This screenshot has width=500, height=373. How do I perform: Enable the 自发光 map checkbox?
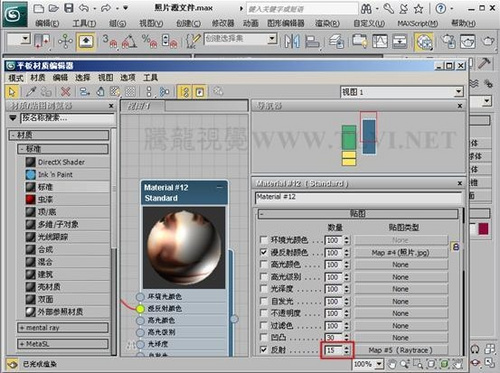264,301
